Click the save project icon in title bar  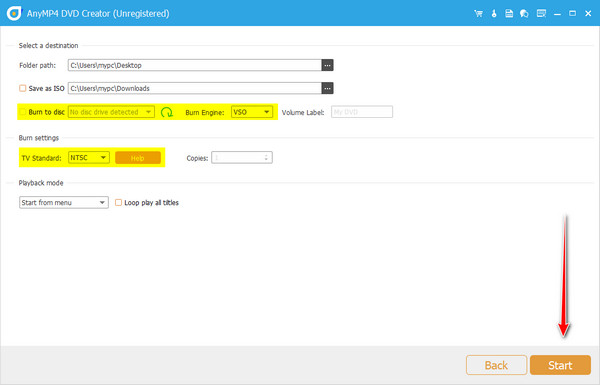[x=509, y=14]
